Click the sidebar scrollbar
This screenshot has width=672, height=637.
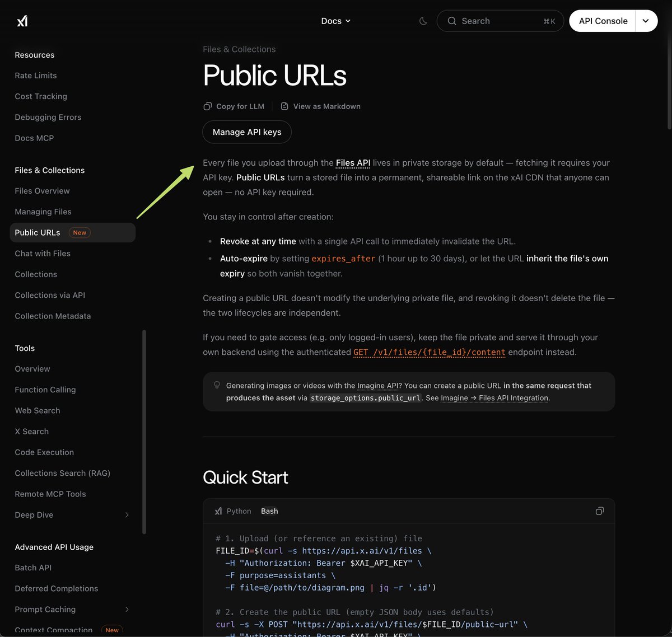[x=144, y=431]
